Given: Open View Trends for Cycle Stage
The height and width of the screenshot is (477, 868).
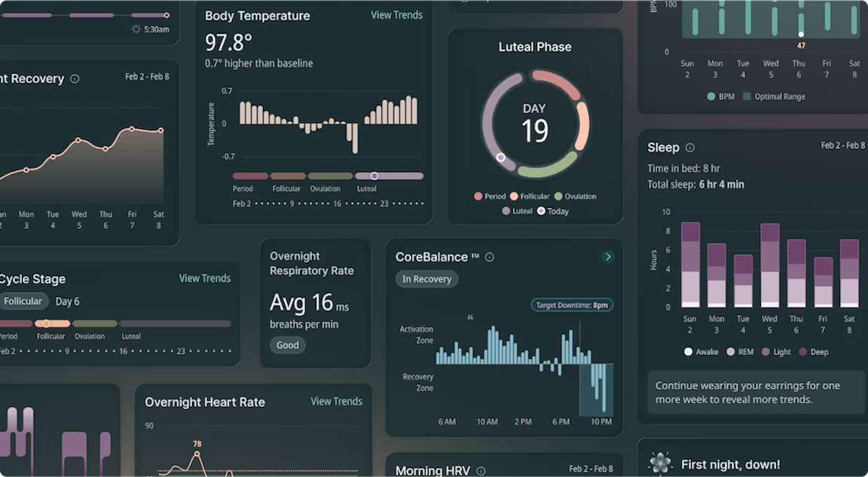Looking at the screenshot, I should [205, 278].
